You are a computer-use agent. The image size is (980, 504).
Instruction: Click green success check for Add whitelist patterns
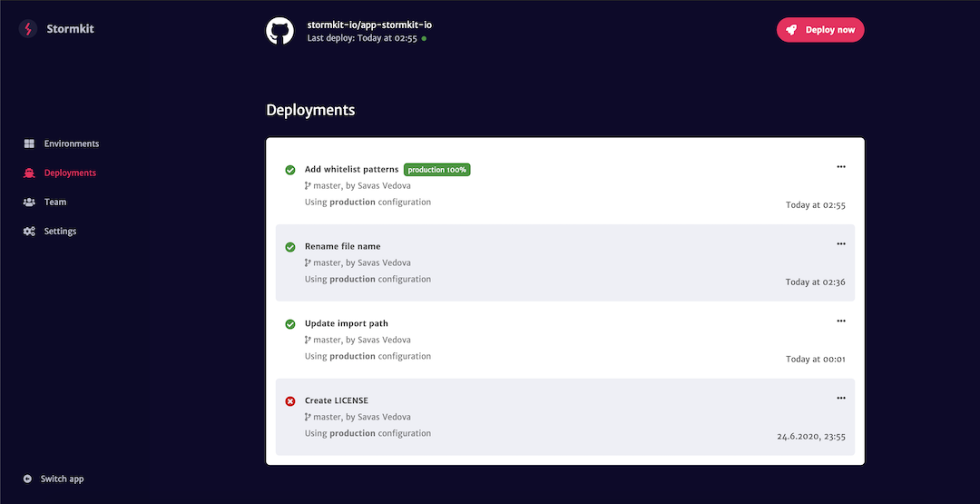point(290,170)
